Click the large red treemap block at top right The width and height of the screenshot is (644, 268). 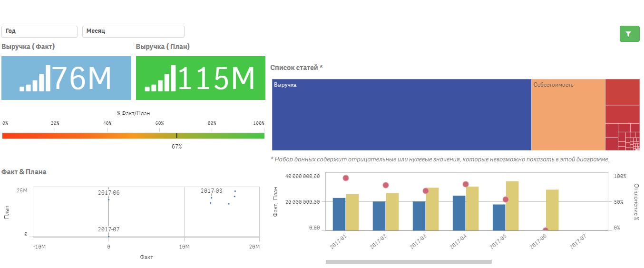point(622,91)
